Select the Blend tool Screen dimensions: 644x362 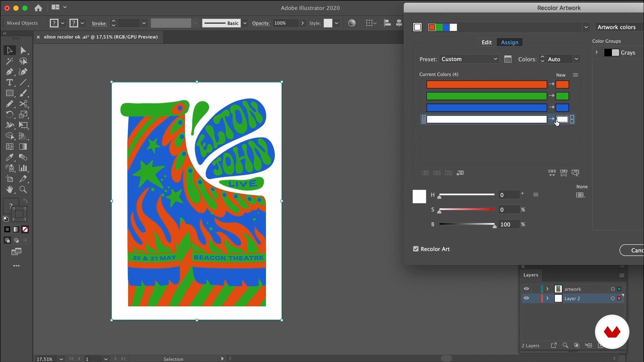[23, 158]
